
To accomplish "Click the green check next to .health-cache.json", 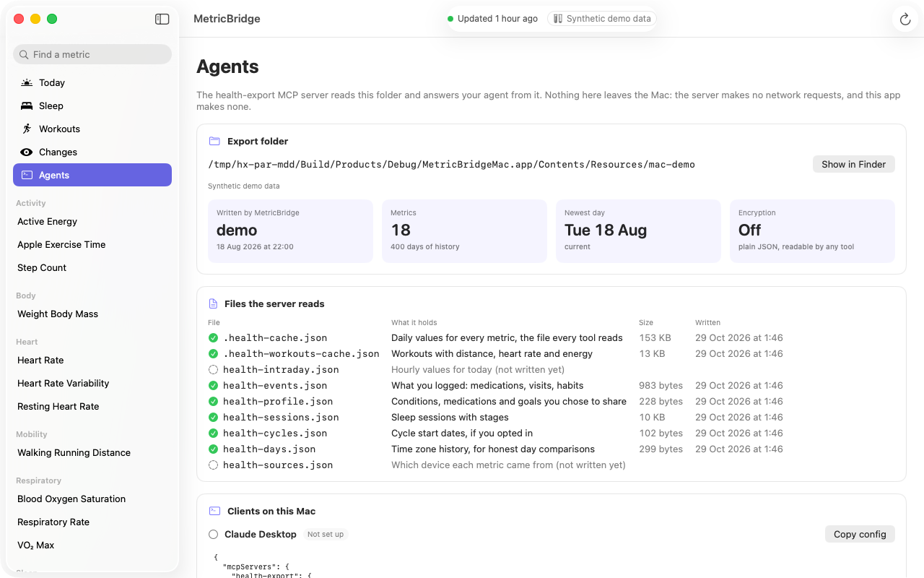I will point(213,337).
